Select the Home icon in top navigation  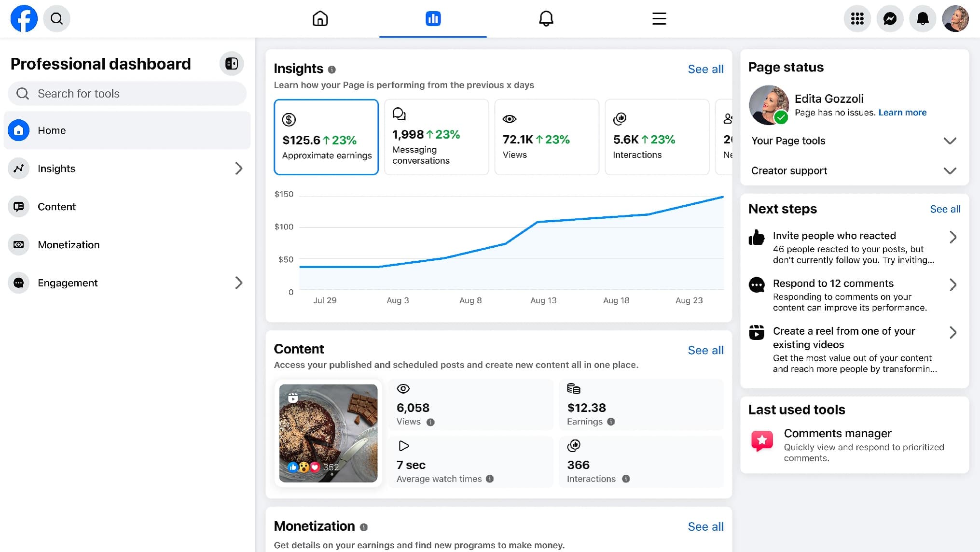(x=320, y=18)
